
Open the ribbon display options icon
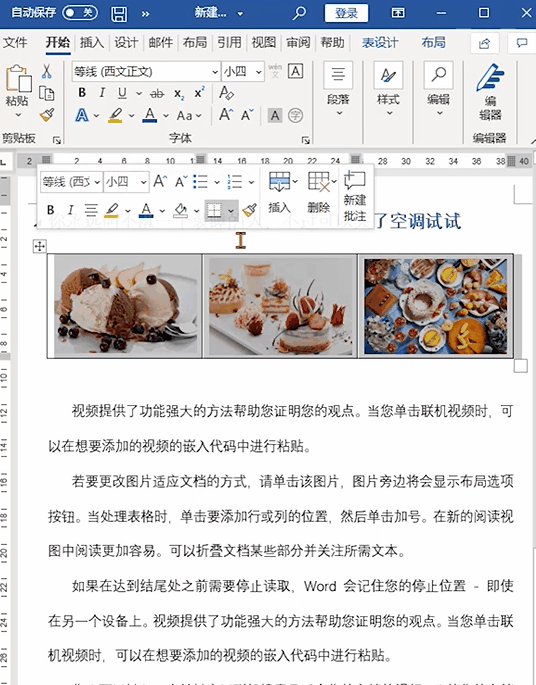tap(398, 13)
